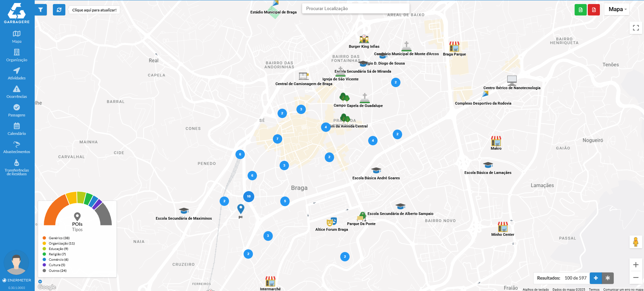This screenshot has height=291, width=644.
Task: Click the orange segment of POIs gauge
Action: click(x=54, y=210)
